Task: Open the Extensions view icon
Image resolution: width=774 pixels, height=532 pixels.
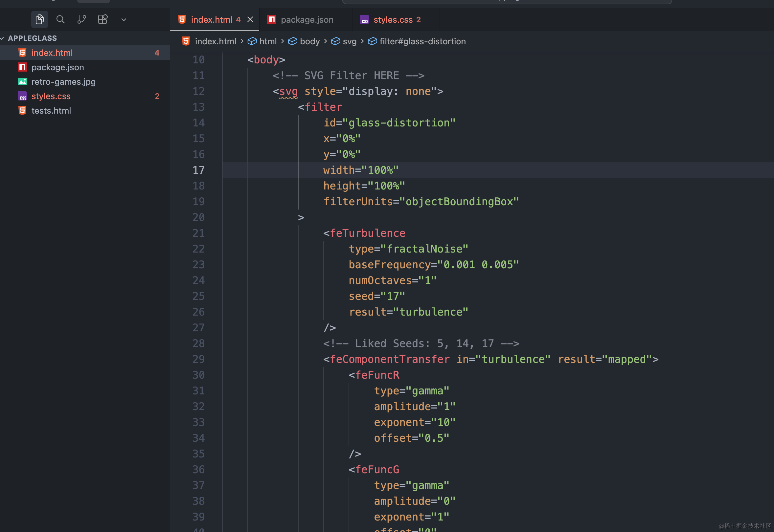Action: 103,19
